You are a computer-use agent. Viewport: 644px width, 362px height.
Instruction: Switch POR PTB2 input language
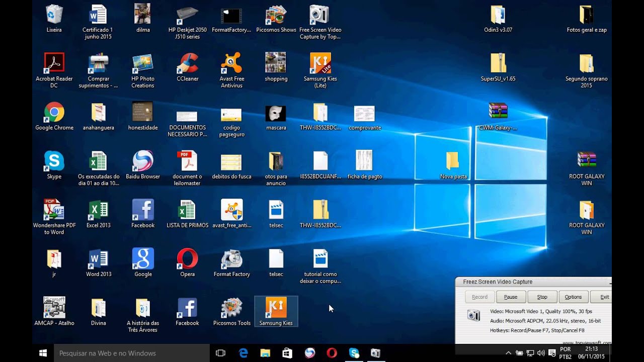(566, 353)
